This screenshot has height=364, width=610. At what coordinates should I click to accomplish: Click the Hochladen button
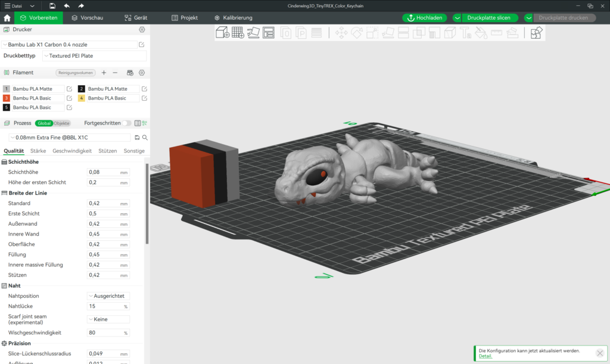pyautogui.click(x=424, y=18)
